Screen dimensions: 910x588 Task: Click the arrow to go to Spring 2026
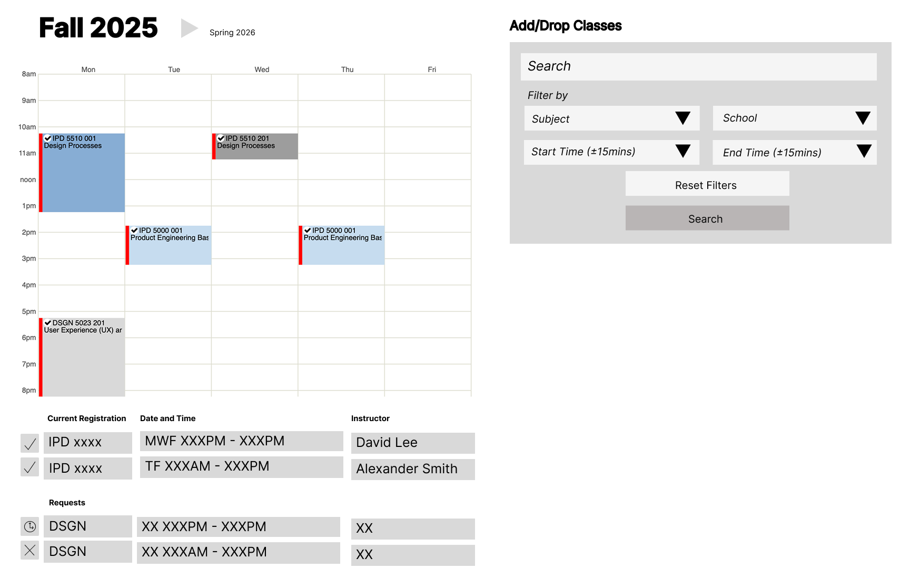click(x=189, y=28)
